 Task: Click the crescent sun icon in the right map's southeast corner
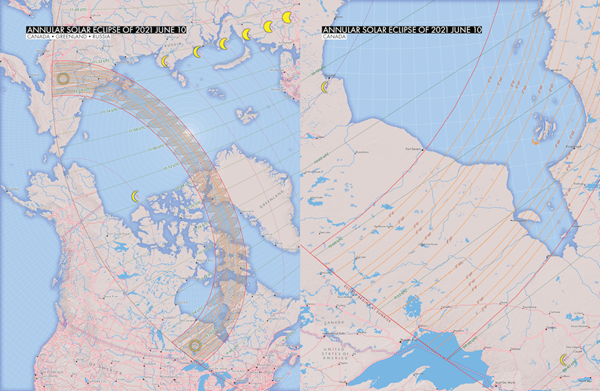coord(563,360)
